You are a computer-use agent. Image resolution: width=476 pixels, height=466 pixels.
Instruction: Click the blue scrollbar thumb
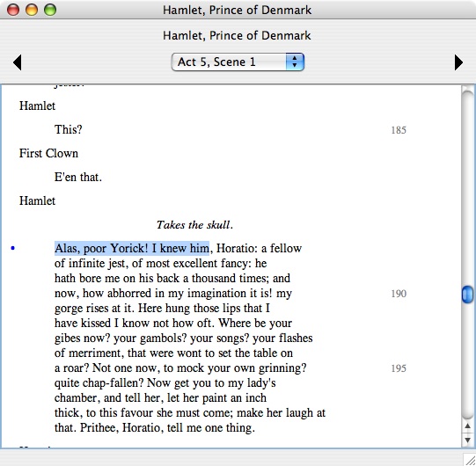coord(467,295)
